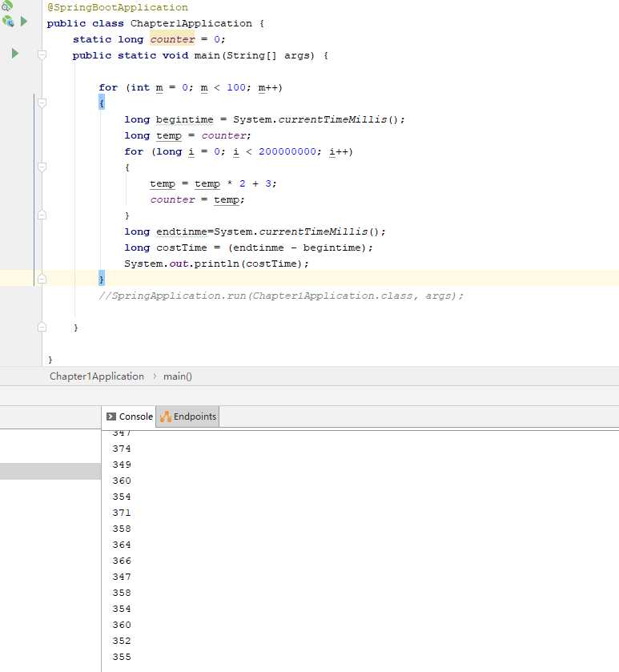Click console output value 352

point(122,641)
